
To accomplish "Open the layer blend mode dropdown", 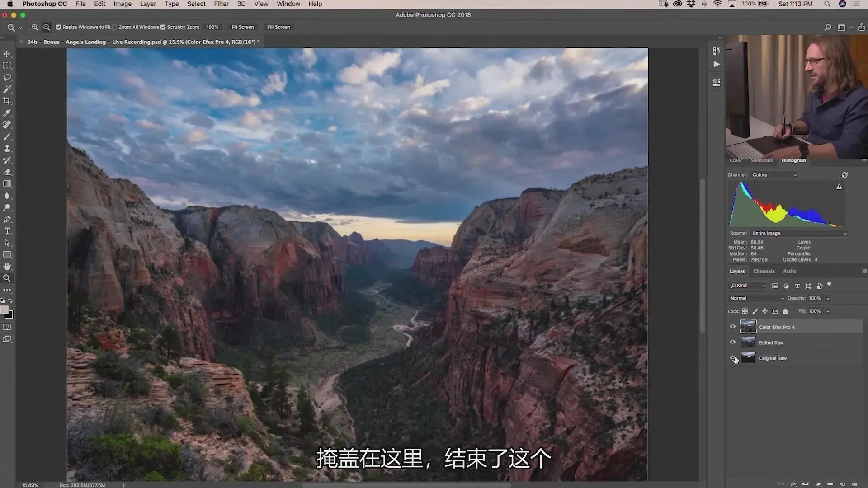I will pos(756,298).
